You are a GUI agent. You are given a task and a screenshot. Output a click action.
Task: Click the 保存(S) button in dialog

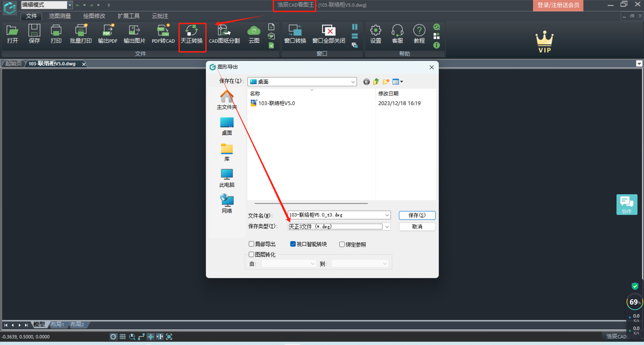tap(417, 215)
